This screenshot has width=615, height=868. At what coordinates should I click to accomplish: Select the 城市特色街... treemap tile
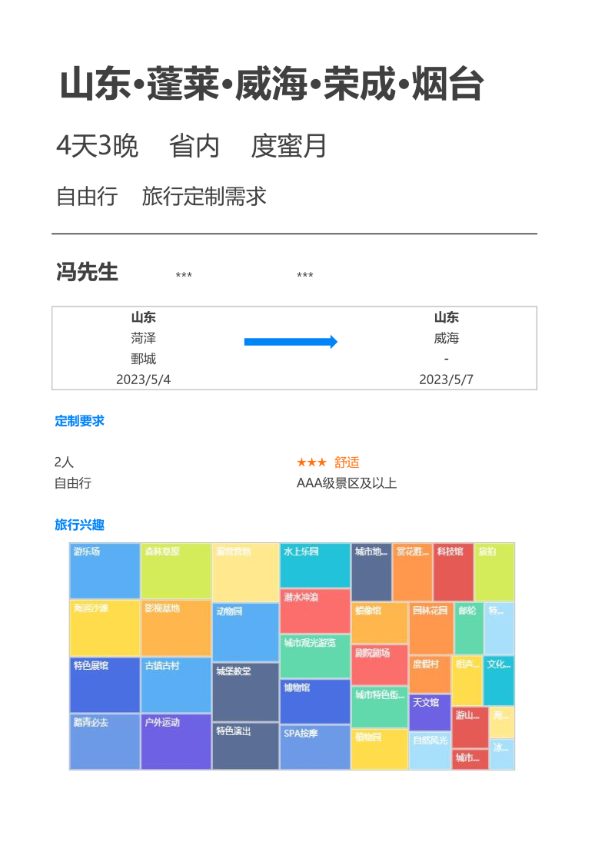tap(380, 707)
